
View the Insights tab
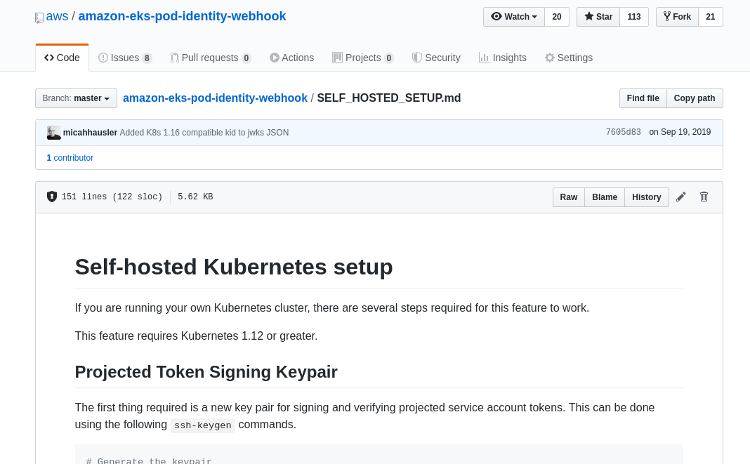502,58
